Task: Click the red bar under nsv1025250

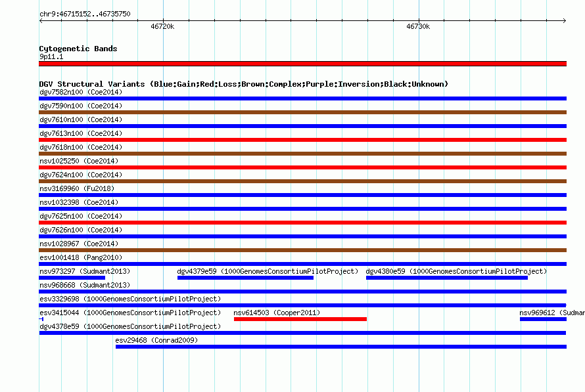Action: point(302,167)
